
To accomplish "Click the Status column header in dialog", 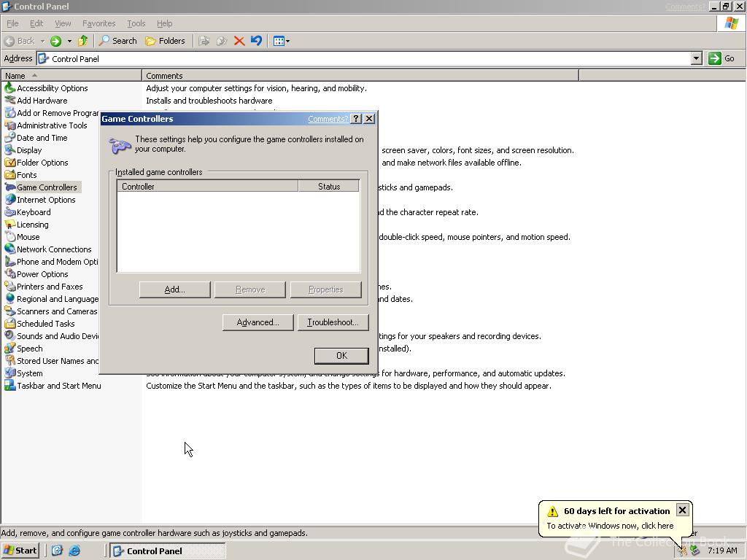I will 329,186.
